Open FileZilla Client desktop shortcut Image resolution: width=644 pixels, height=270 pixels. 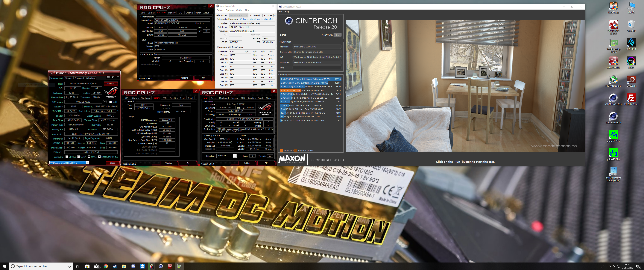point(631,99)
